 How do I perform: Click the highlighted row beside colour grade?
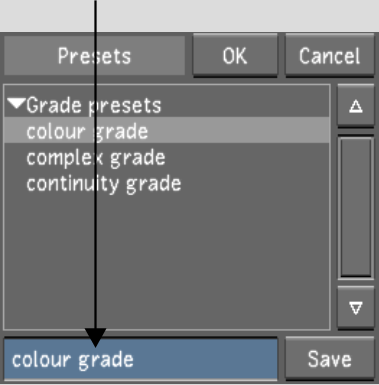(x=238, y=131)
